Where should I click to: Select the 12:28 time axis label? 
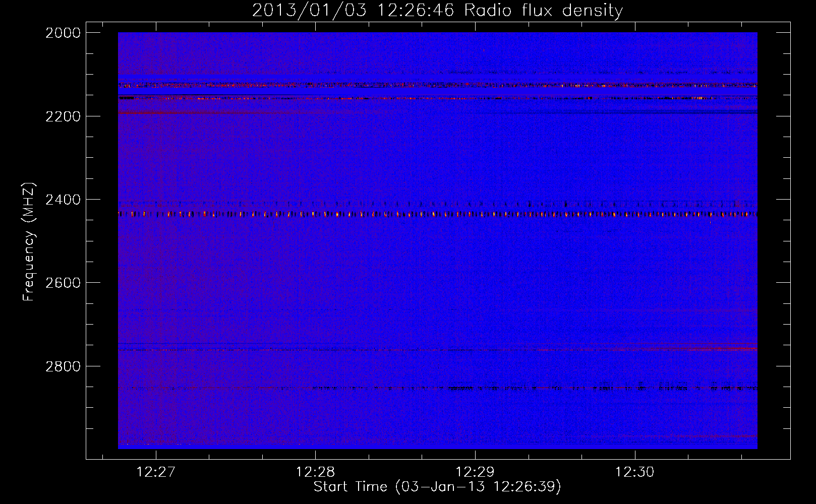[315, 472]
